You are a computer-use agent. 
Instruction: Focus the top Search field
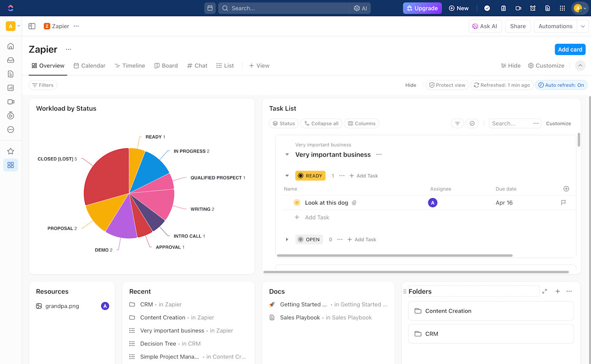point(284,8)
